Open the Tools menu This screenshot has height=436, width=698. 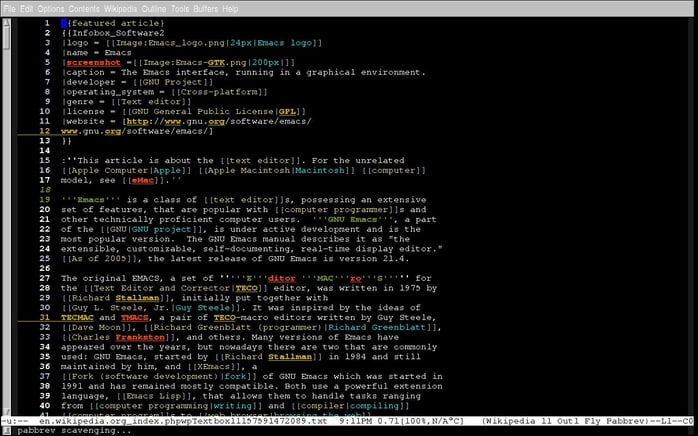click(x=180, y=8)
